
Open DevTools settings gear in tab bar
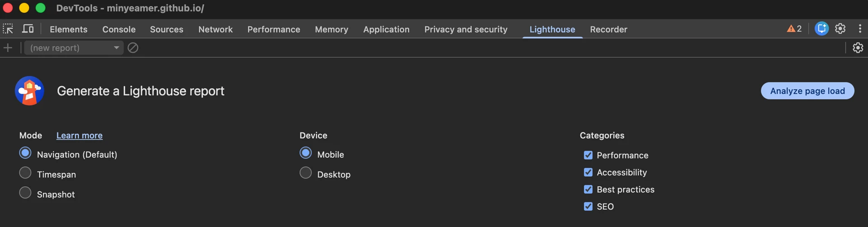[840, 28]
